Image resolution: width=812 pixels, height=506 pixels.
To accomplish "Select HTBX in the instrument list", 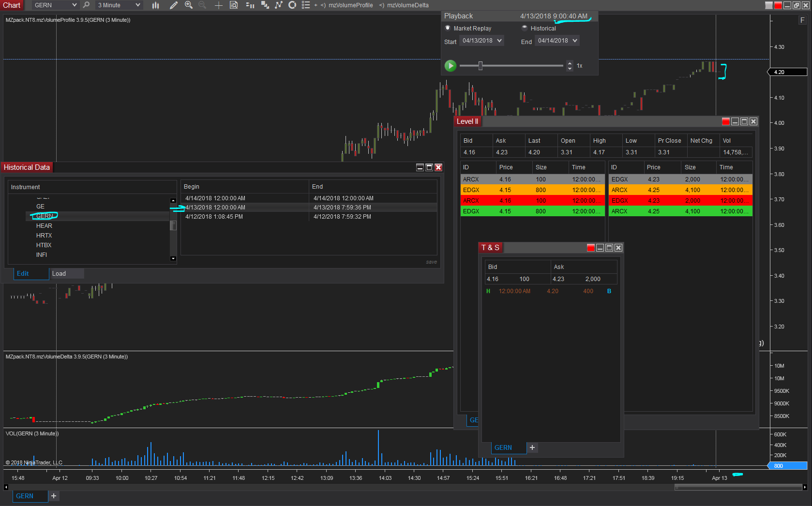I will (44, 245).
